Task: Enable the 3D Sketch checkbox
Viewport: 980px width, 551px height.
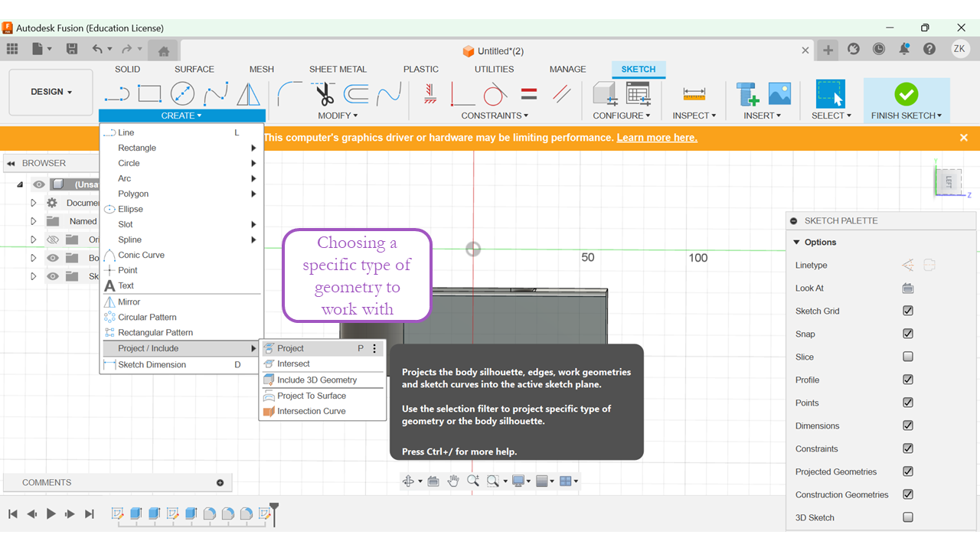Action: click(x=908, y=517)
